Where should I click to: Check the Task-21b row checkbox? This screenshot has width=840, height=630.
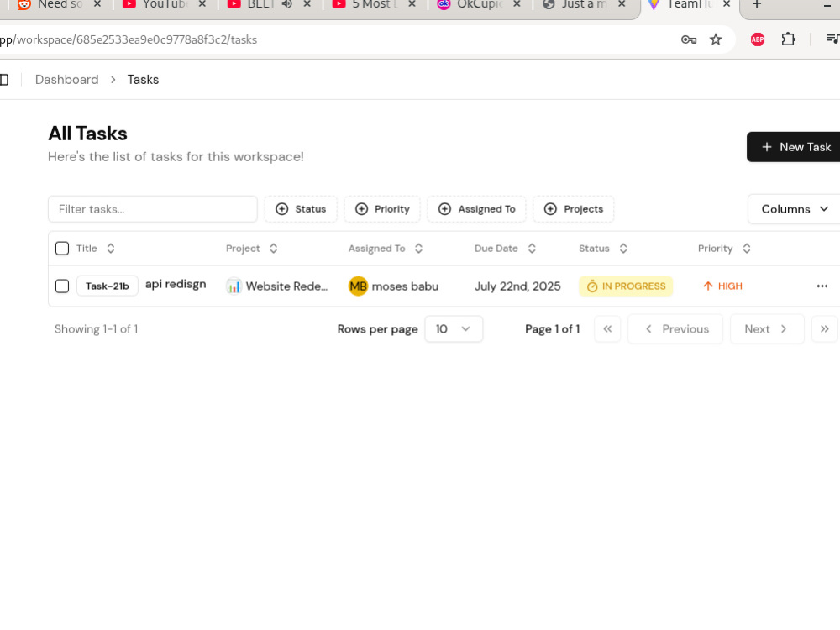point(62,286)
